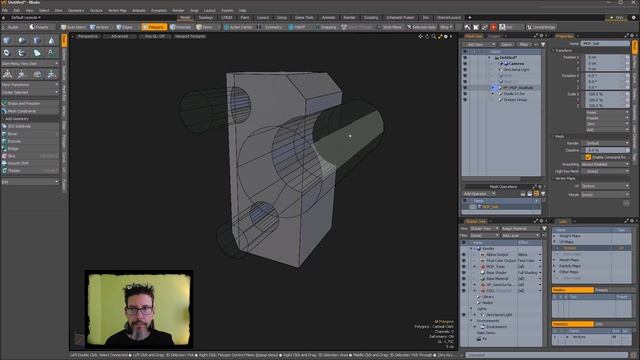Image resolution: width=640 pixels, height=360 pixels.
Task: Select the Text (A) primitive tool
Action: (x=51, y=53)
